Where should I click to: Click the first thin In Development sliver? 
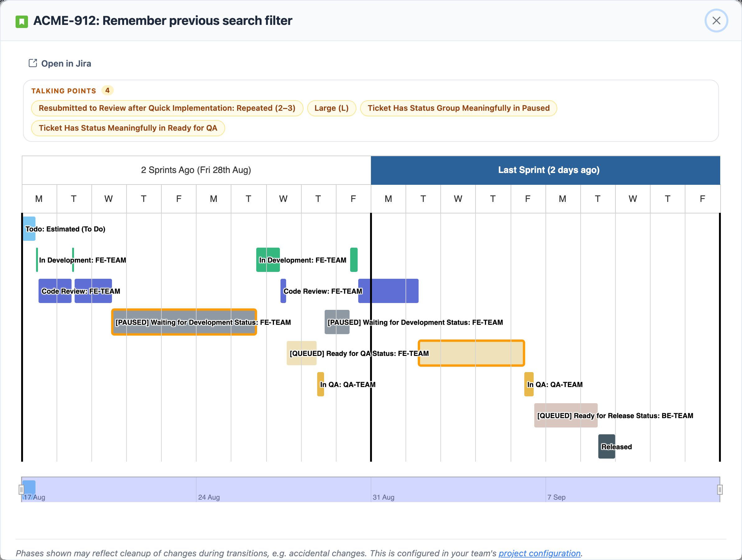(x=37, y=260)
